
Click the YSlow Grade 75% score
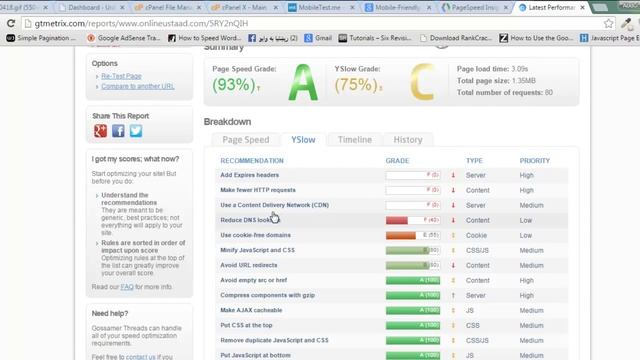(356, 85)
